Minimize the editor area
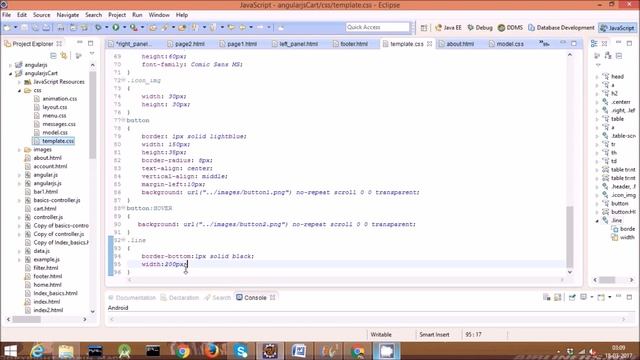This screenshot has width=640, height=360. click(563, 43)
